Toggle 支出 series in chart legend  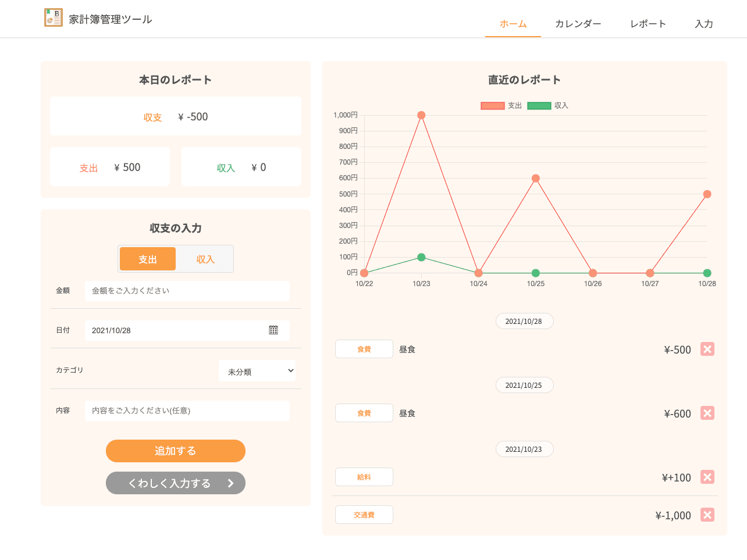click(x=493, y=106)
